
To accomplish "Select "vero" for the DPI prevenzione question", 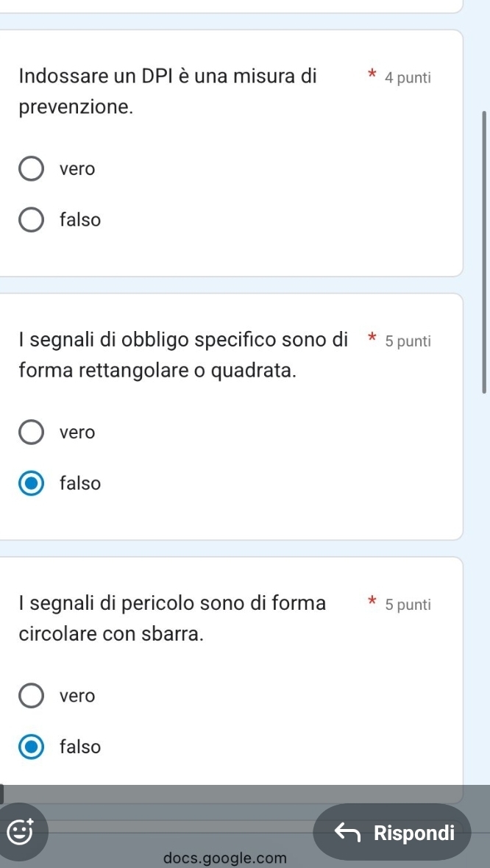I will pos(31,168).
